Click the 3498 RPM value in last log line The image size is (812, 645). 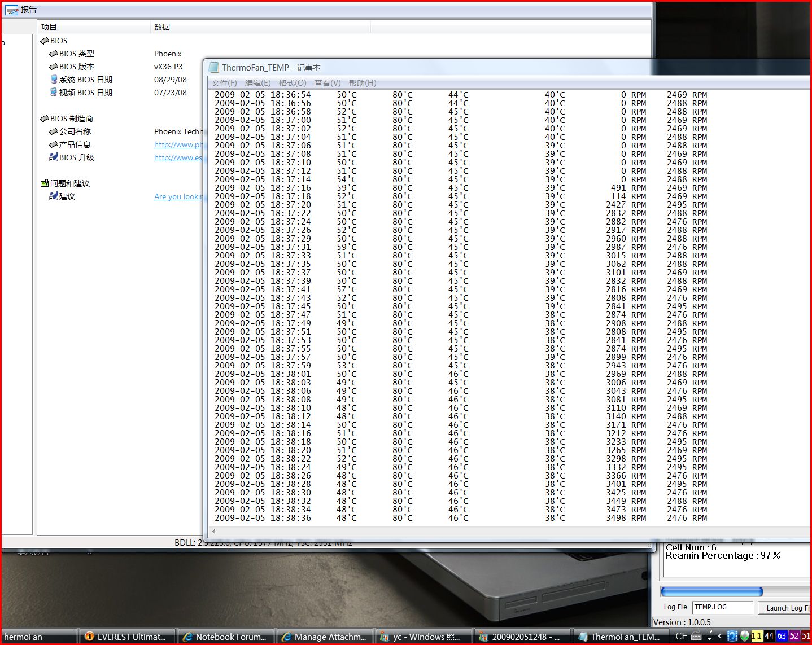(626, 518)
